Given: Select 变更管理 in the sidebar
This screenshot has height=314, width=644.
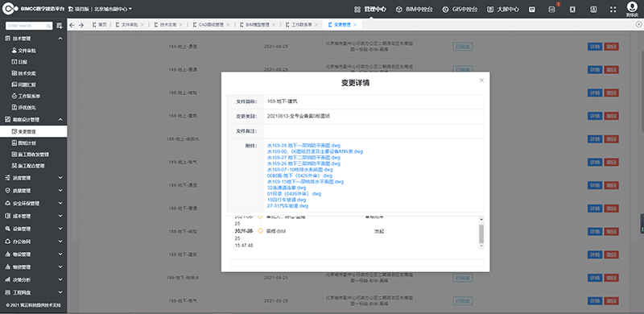Looking at the screenshot, I should 34,131.
